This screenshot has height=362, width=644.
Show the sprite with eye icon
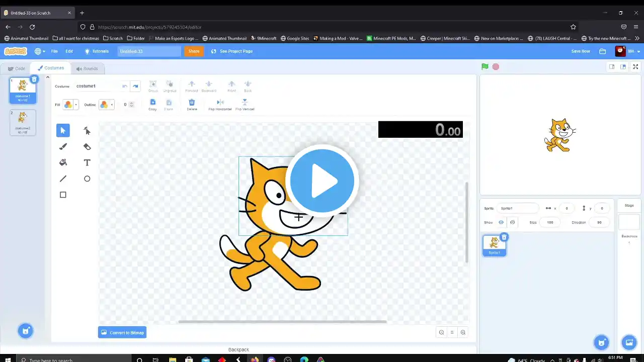click(501, 222)
